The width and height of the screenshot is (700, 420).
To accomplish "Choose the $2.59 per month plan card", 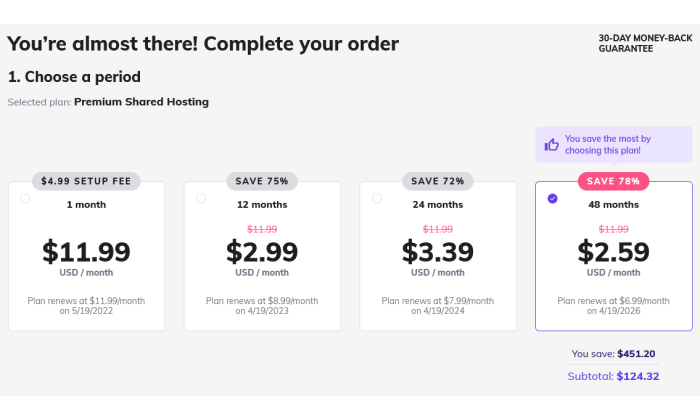I will tap(614, 256).
